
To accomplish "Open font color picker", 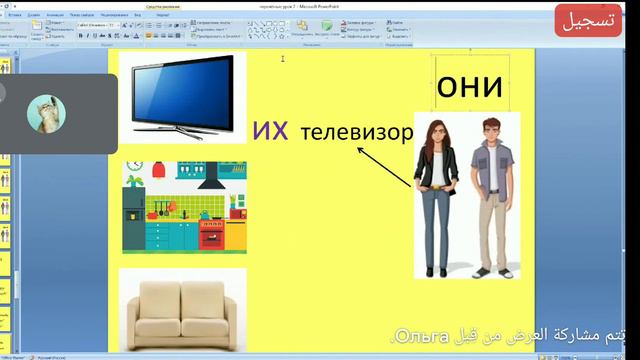I will click(x=136, y=36).
